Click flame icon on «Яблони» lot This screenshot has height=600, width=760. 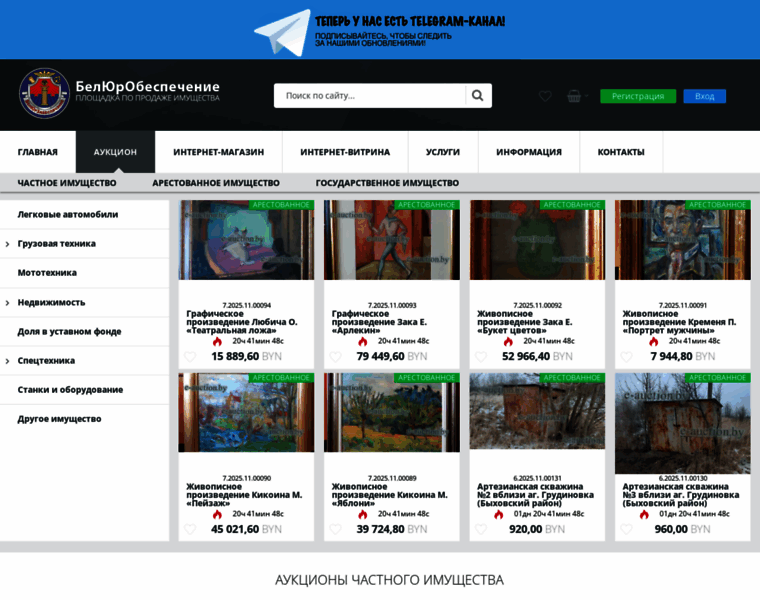363,514
